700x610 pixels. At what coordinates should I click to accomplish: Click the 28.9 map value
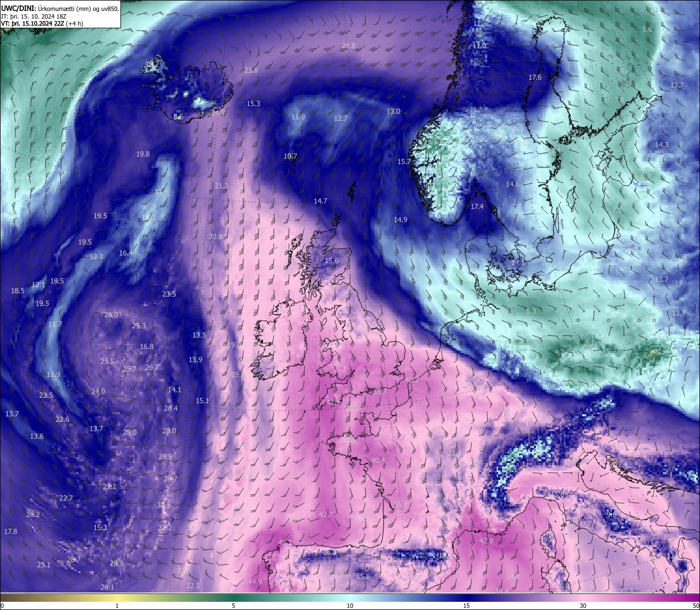(x=116, y=563)
